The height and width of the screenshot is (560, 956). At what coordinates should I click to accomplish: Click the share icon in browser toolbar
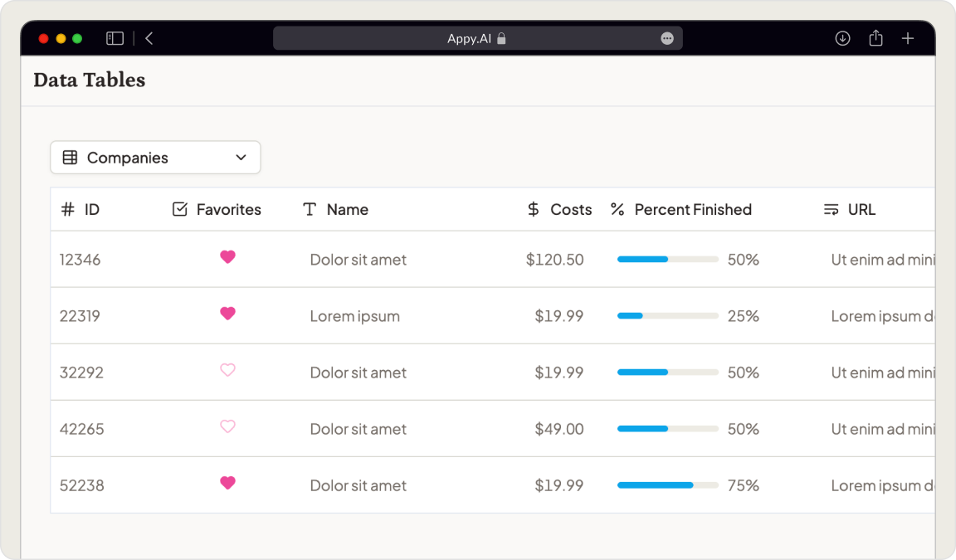876,38
